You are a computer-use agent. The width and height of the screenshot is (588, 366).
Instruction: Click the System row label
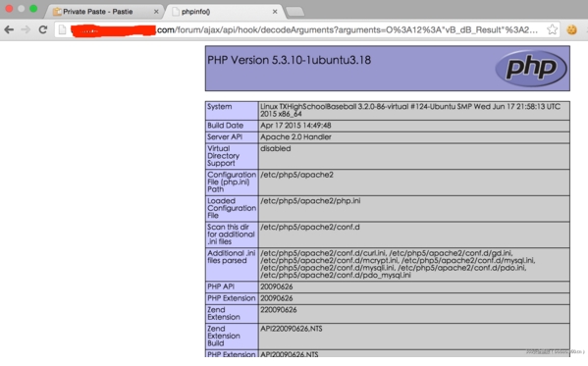pyautogui.click(x=219, y=107)
